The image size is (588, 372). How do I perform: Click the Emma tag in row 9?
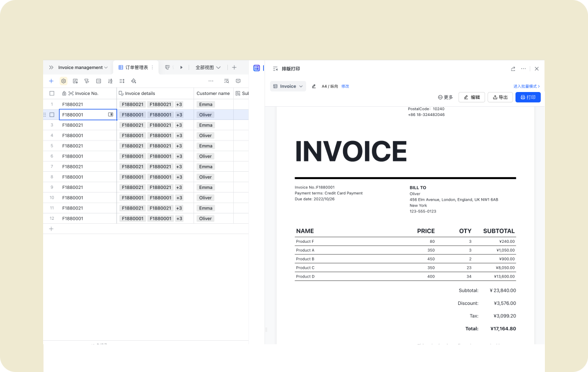206,187
